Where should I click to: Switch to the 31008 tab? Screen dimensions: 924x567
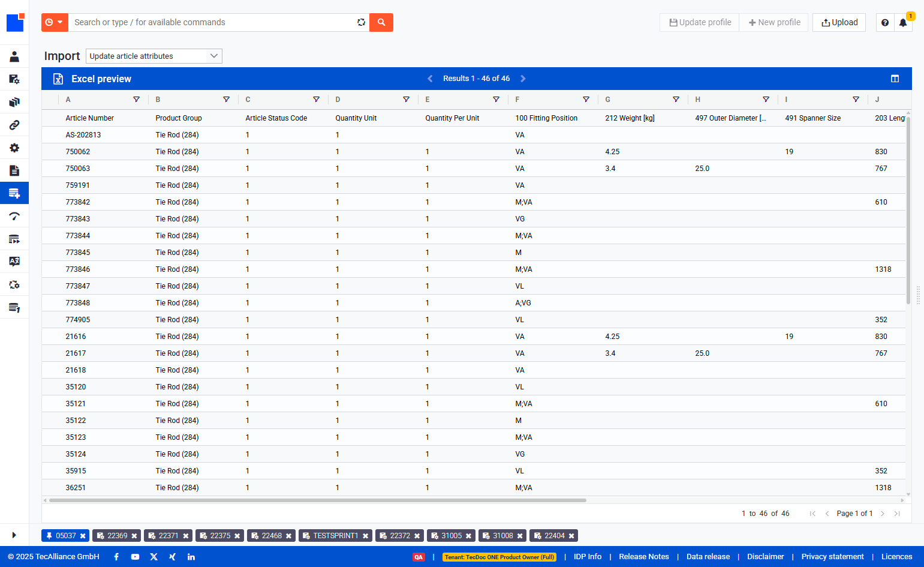[x=502, y=536]
